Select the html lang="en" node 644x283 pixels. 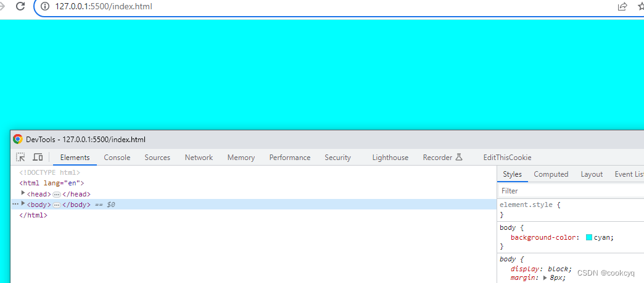[51, 183]
